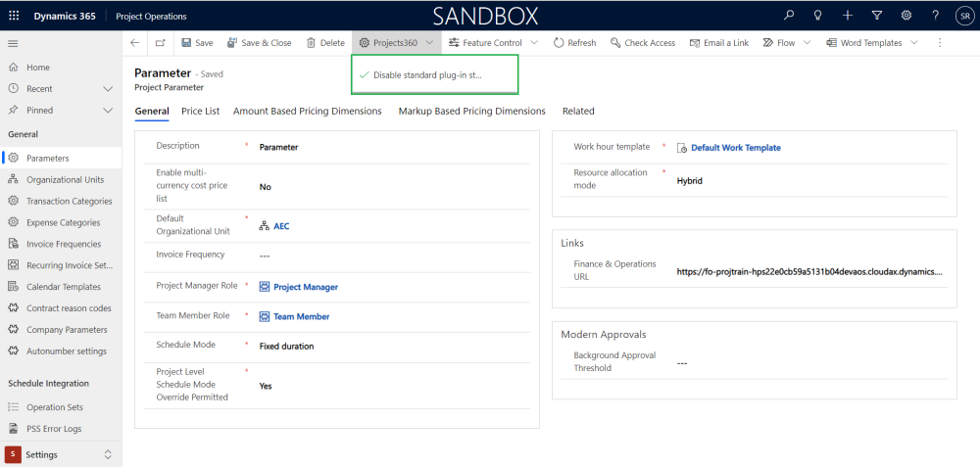Open the Team Member role link
Image resolution: width=980 pixels, height=467 pixels.
[301, 316]
